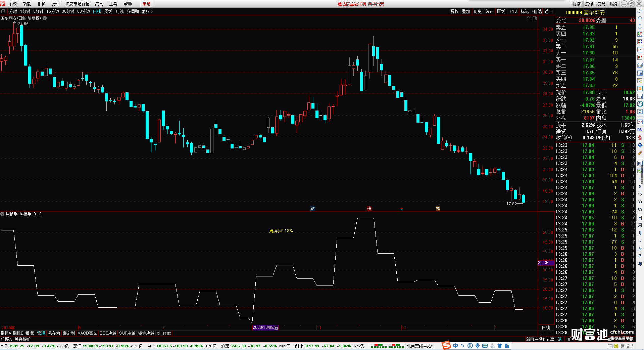Click the wavy lines indicator sidebar icon
Screen dimensions: 644x350
pyautogui.click(x=640, y=122)
